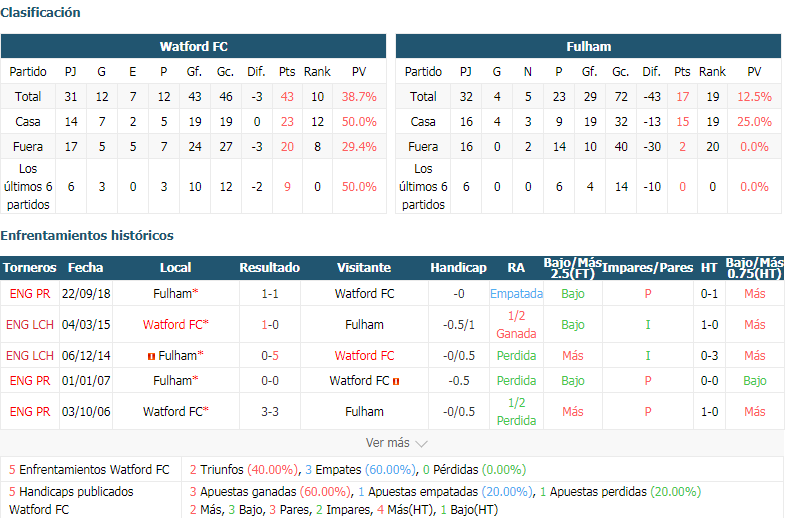Click the Impares/Pares column header
The image size is (788, 518).
pyautogui.click(x=647, y=268)
